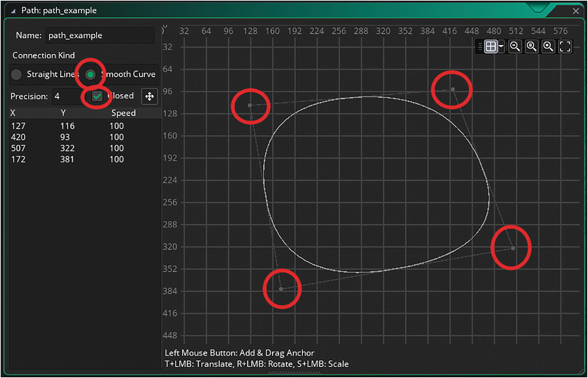Select the top-left path anchor point
Screen dimensions: 588x378
coord(250,105)
